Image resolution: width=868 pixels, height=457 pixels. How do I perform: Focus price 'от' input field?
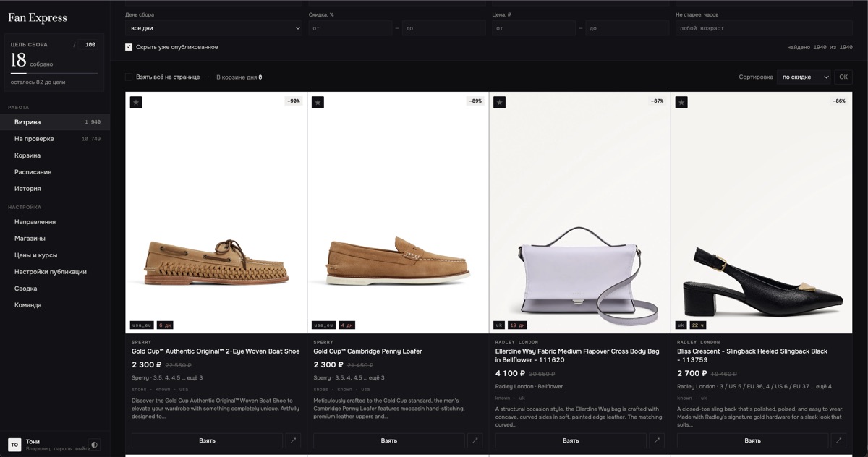pos(533,28)
